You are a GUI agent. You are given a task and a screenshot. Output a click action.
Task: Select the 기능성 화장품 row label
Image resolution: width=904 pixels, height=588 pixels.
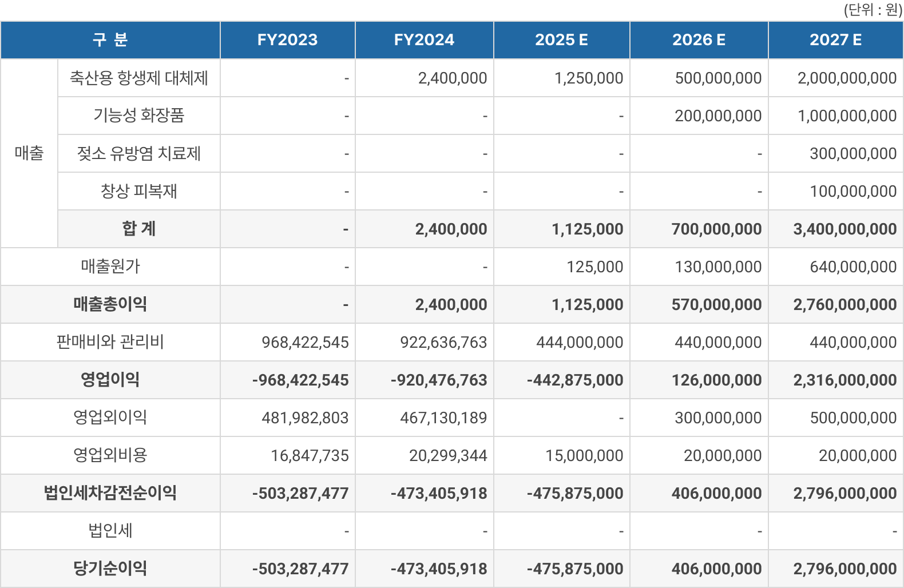coord(139,116)
